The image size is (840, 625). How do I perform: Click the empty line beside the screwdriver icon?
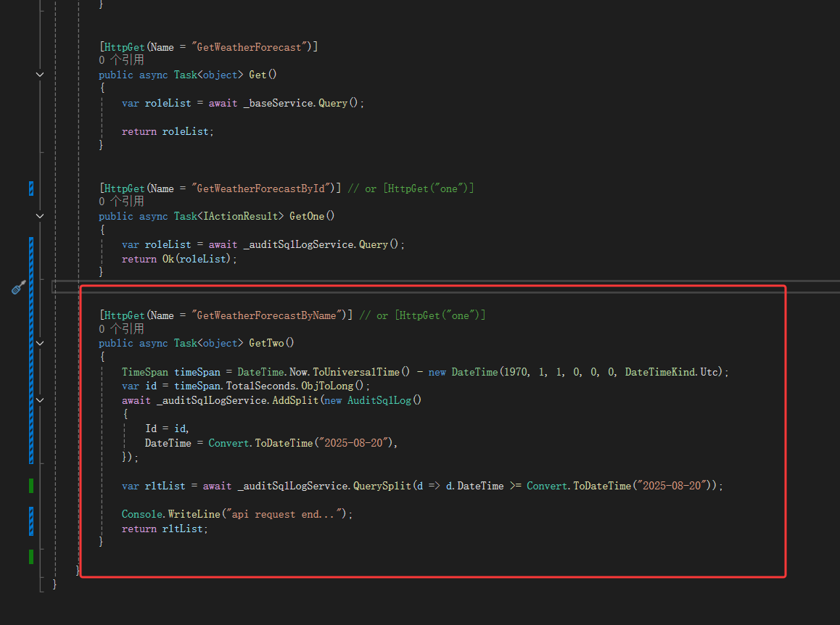(x=445, y=287)
